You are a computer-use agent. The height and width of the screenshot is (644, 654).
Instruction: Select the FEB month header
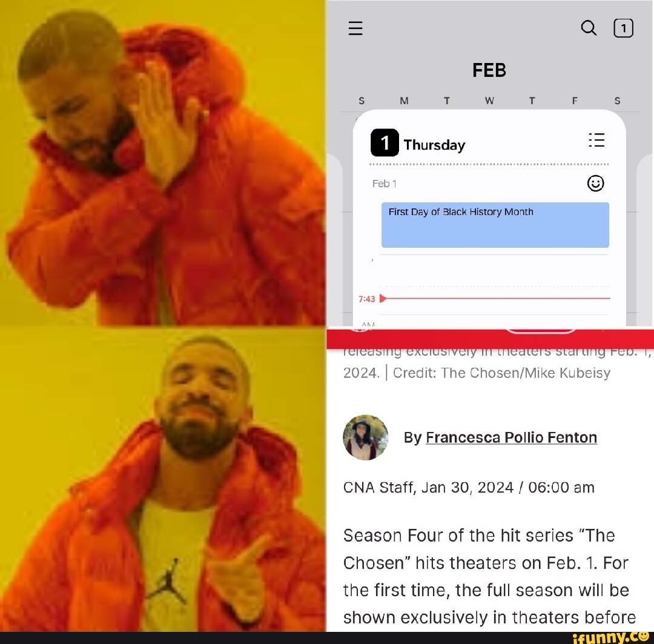(489, 70)
